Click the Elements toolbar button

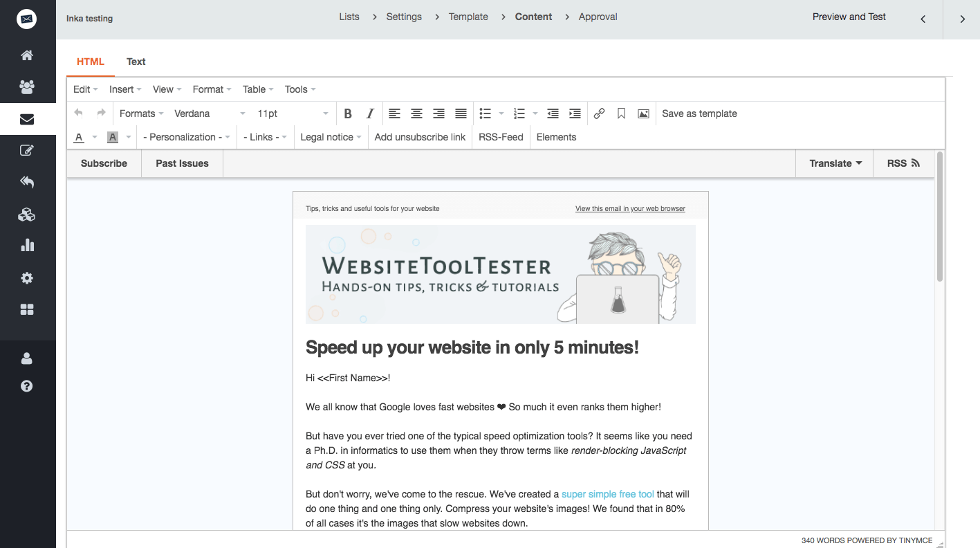(x=556, y=137)
